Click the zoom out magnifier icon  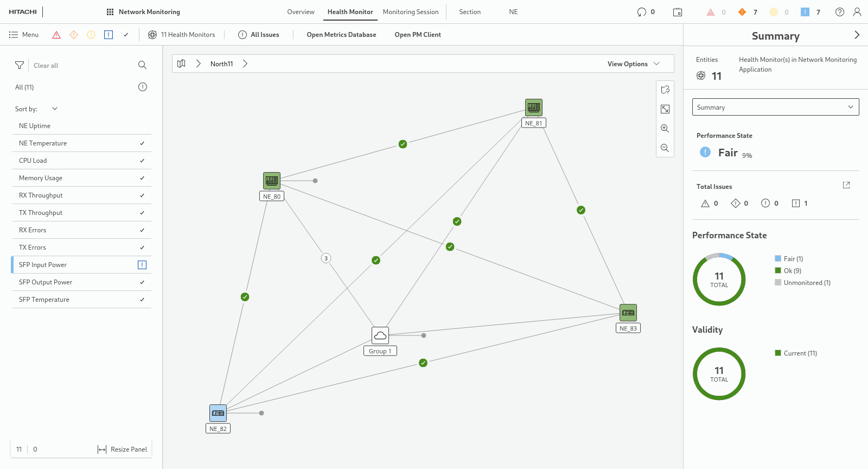coord(665,148)
